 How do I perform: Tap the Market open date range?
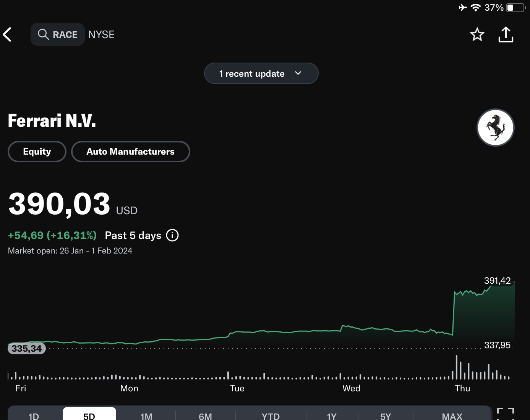tap(70, 250)
